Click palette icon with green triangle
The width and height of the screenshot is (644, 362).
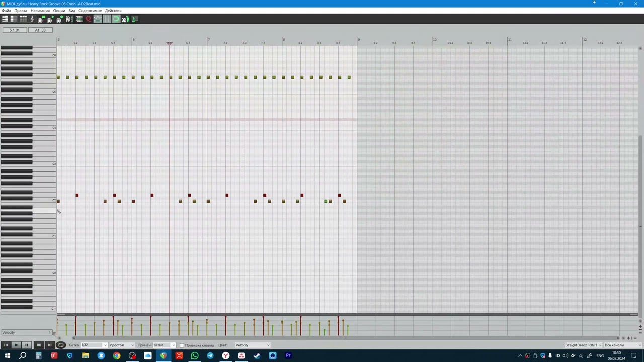point(50,19)
